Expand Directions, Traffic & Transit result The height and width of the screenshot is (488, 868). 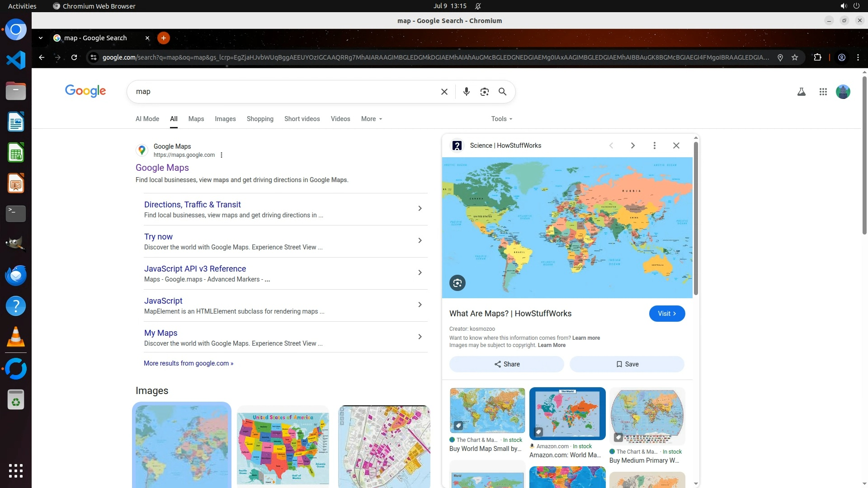[420, 208]
